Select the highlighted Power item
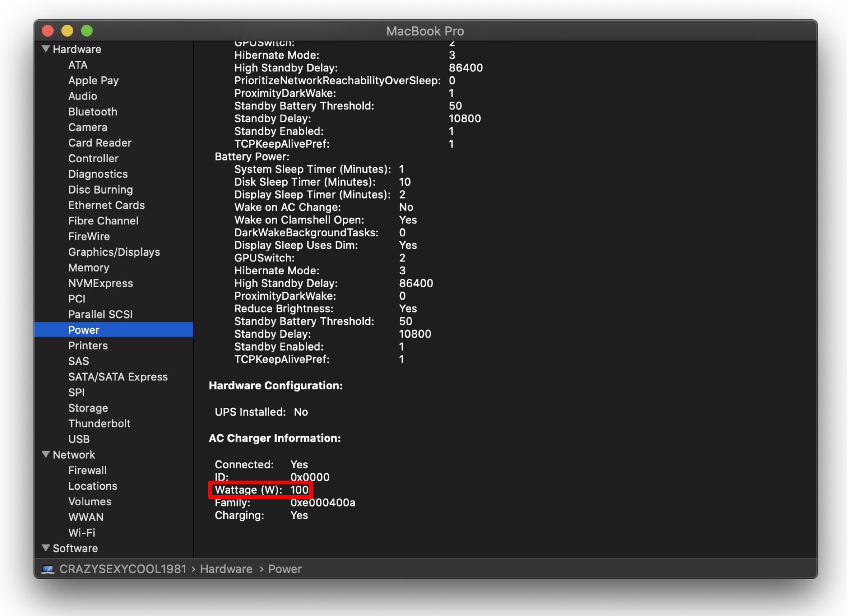 point(113,330)
